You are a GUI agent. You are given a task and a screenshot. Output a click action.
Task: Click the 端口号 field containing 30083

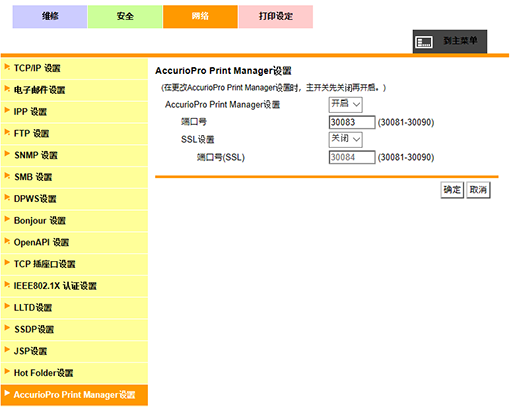352,122
